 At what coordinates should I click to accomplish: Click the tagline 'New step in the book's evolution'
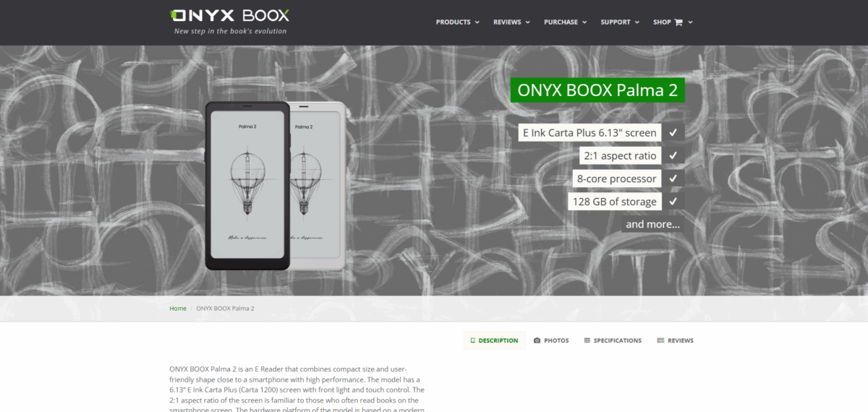[x=230, y=31]
